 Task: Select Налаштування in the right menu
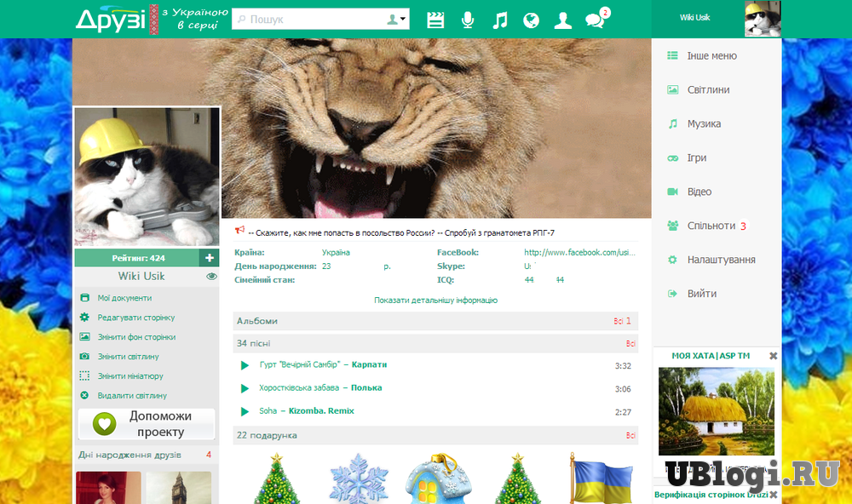(x=721, y=260)
